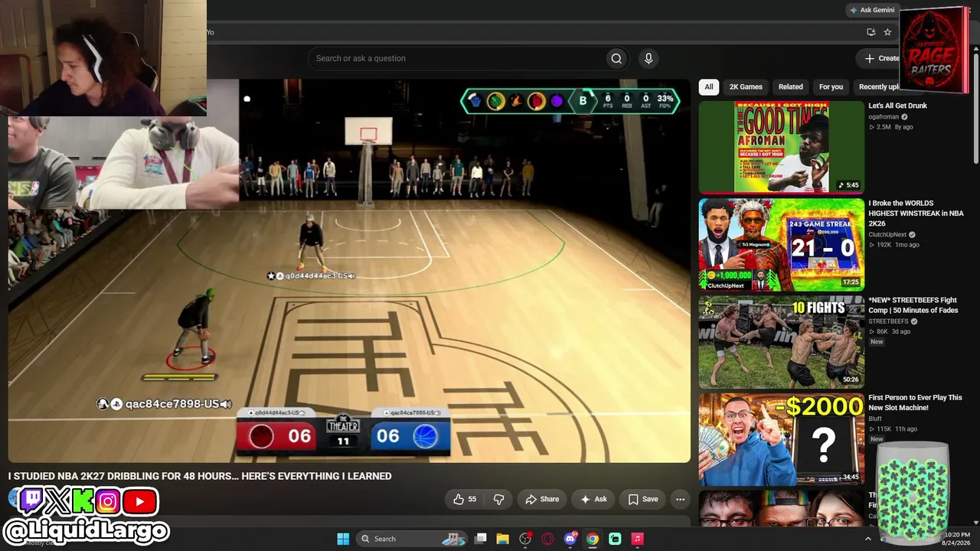
Task: Open the STREETBEEFS channel name link
Action: pos(888,321)
